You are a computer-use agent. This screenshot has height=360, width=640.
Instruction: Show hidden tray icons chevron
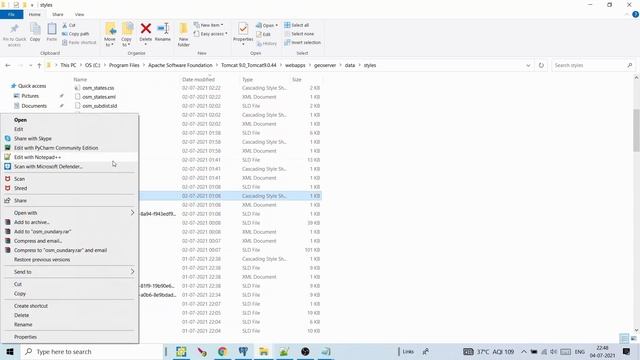(524, 351)
